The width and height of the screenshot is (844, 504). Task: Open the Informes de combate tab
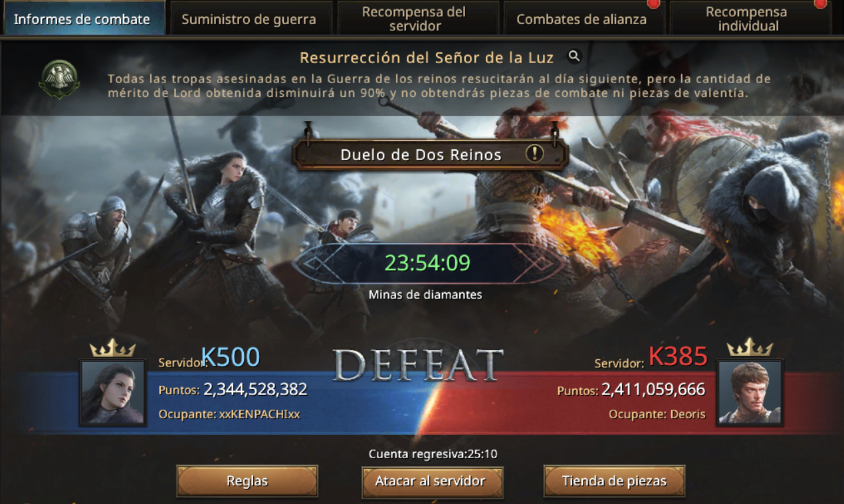coord(82,19)
